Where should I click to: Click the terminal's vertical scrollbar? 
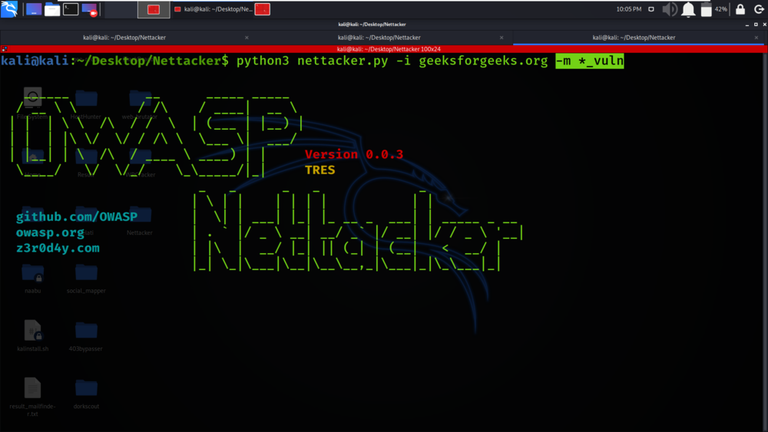coord(765,240)
